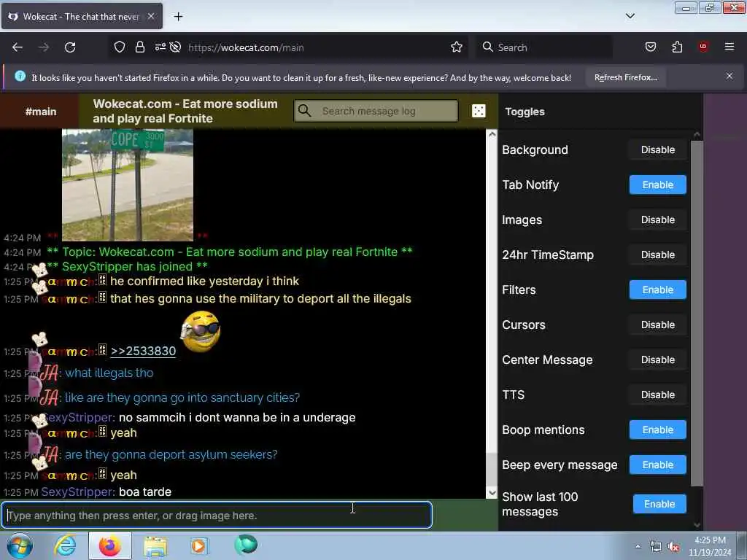Close the Wokecat tab

tap(150, 16)
